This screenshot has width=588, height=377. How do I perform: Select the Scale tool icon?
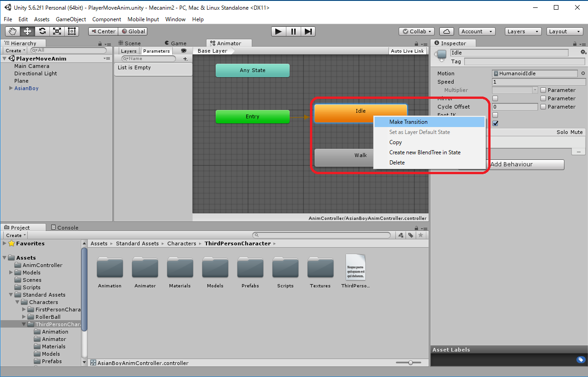[x=57, y=31]
